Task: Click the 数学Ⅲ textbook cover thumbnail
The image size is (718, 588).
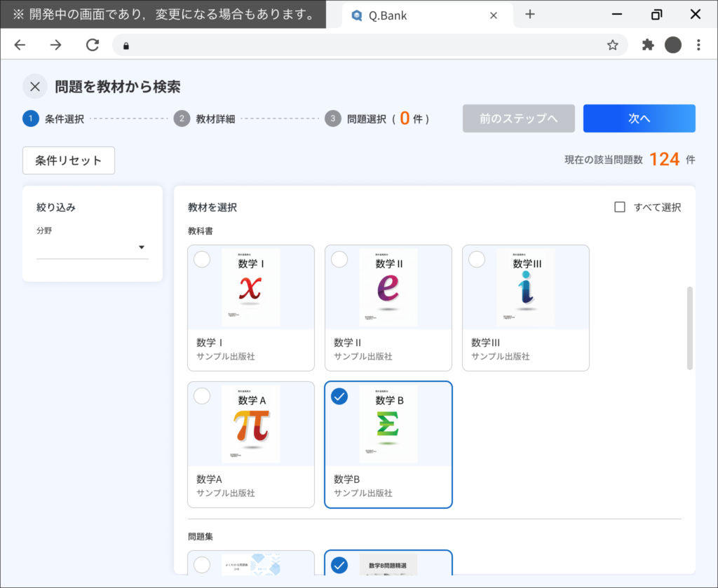Action: pos(525,287)
